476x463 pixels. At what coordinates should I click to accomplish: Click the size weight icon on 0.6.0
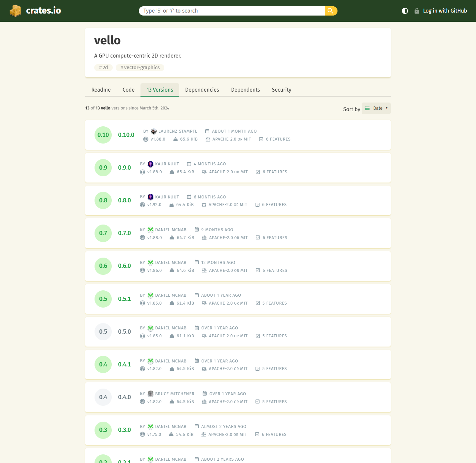pyautogui.click(x=172, y=271)
